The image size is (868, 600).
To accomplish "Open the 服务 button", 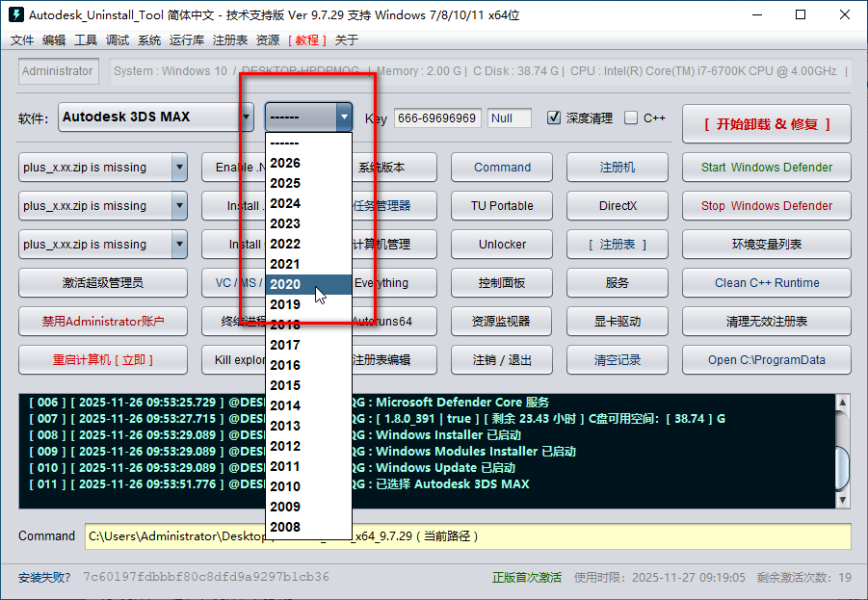I will point(618,283).
